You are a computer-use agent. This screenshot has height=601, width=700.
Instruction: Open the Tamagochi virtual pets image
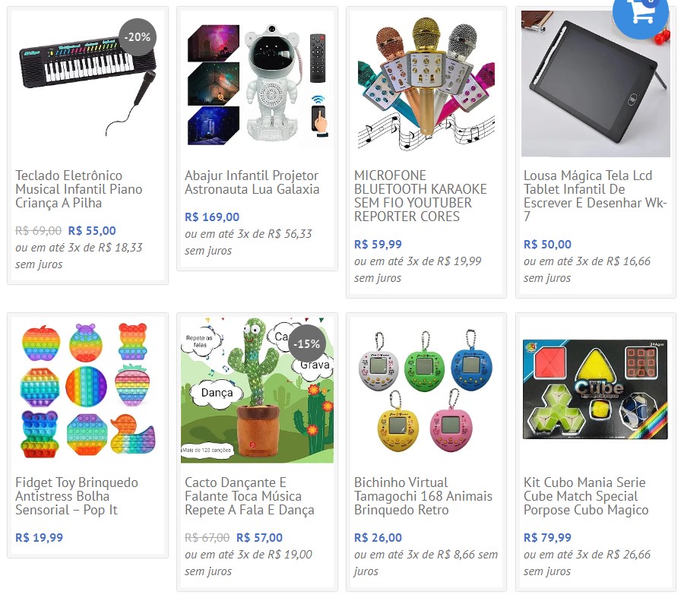tap(426, 391)
